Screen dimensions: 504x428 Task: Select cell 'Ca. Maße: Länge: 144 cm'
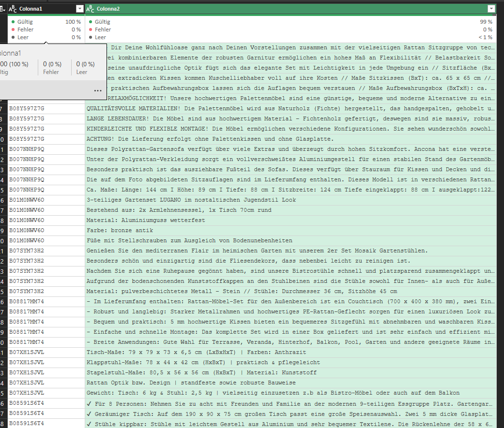(290, 190)
